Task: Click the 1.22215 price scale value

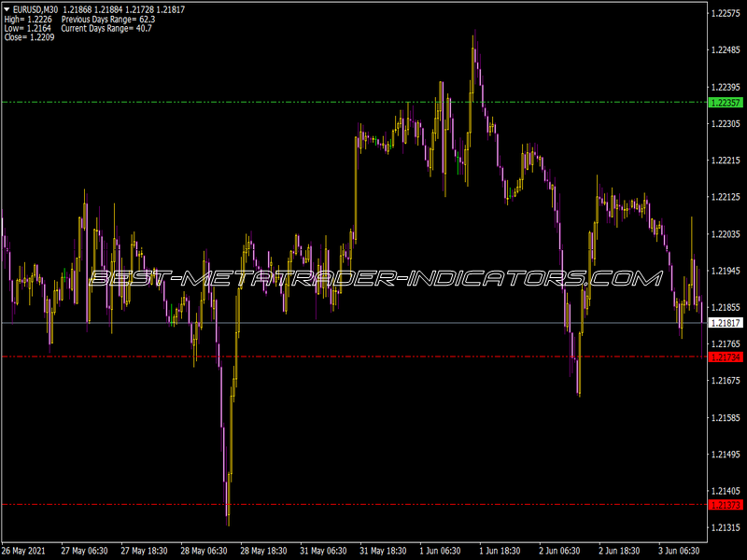Action: pos(726,161)
